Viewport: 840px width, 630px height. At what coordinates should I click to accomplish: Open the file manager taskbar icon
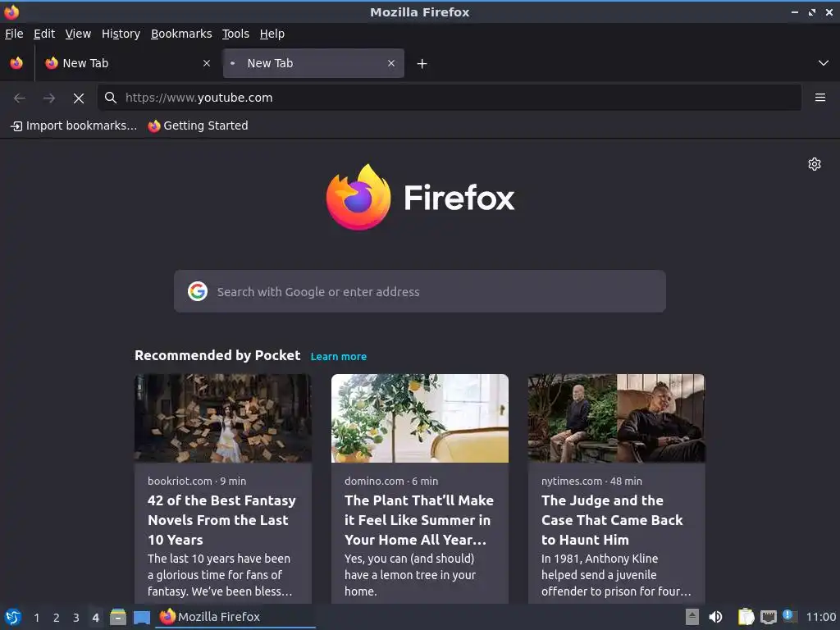118,617
